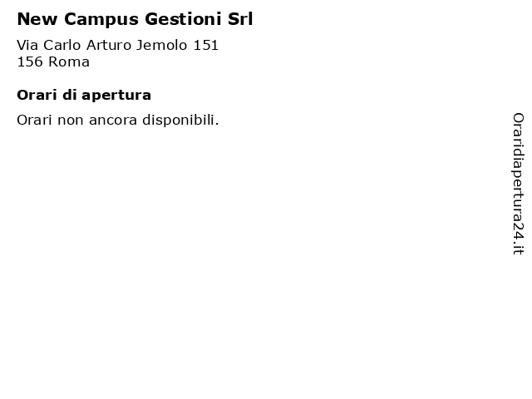Click the Via Carlo Arturo Jemolo 151 address line
Screen dimensions: 532x399
tap(117, 45)
